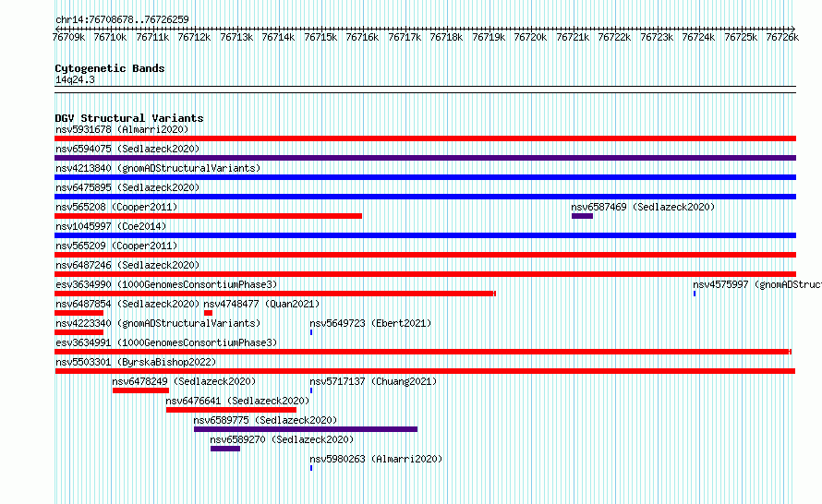Screen dimensions: 822x504
Task: Open nsv5649723 (Ebert2021) variant label
Action: click(370, 323)
